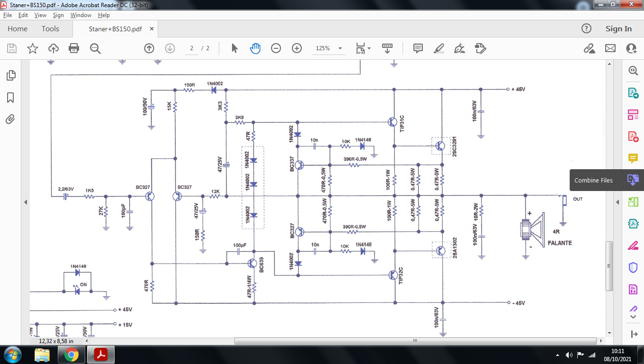Collapse the right tools pane arrow
The image size is (644, 364).
coord(617,202)
